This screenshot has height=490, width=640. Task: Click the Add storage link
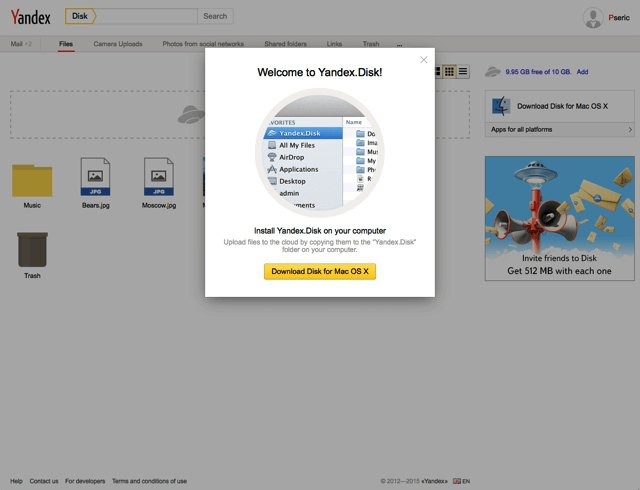582,72
